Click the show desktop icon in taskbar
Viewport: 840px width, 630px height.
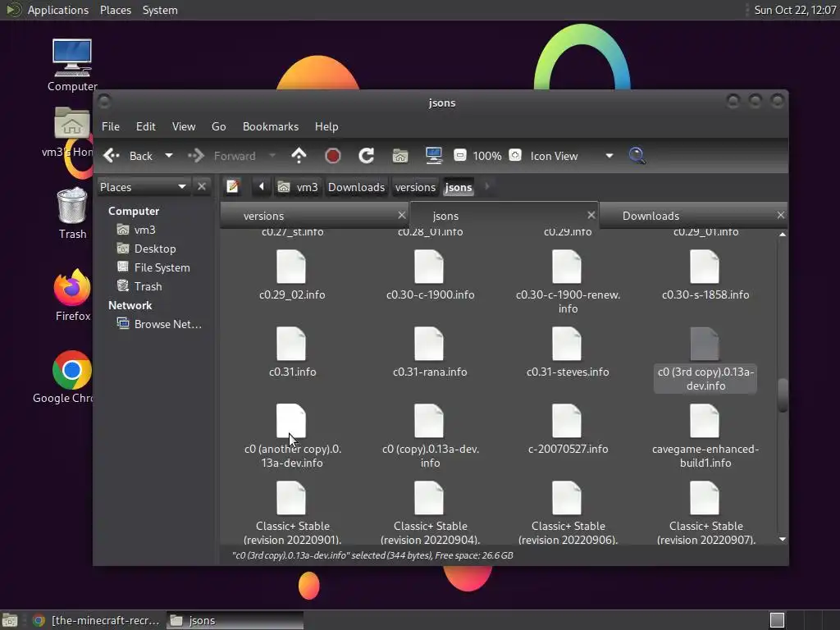coord(10,620)
